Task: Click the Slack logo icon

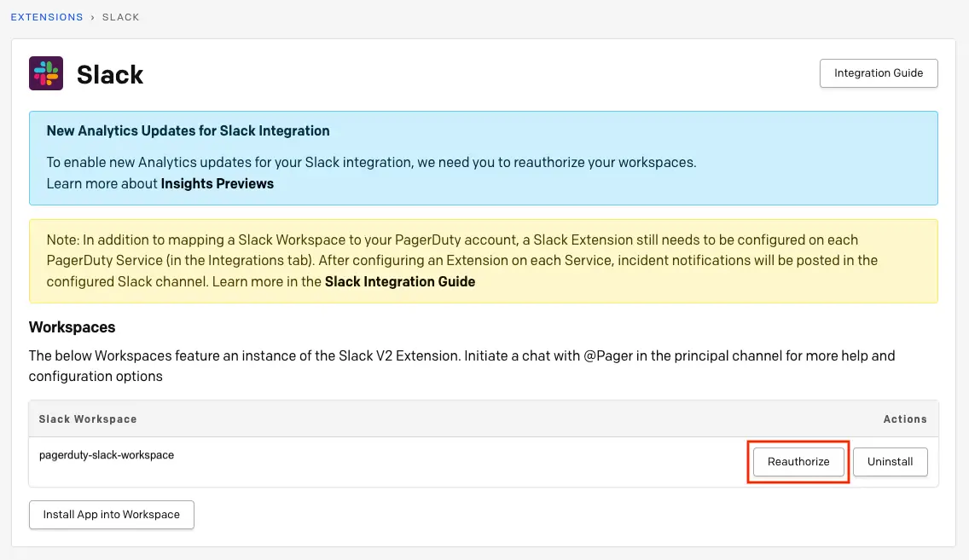Action: click(46, 73)
